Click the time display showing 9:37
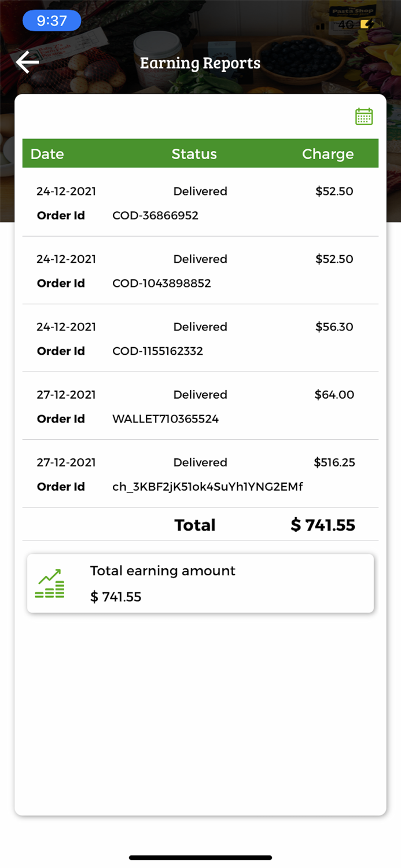 (x=51, y=20)
